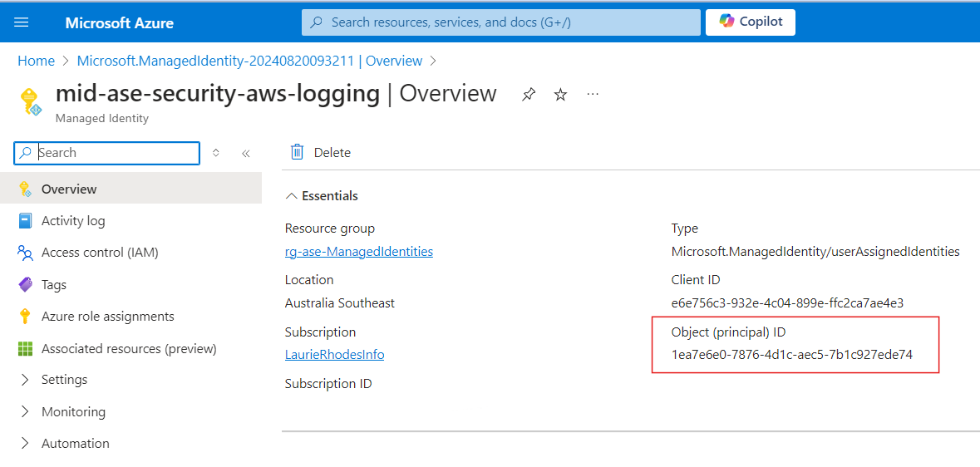This screenshot has width=980, height=467.
Task: Focus the top Search resources field
Action: pos(501,22)
